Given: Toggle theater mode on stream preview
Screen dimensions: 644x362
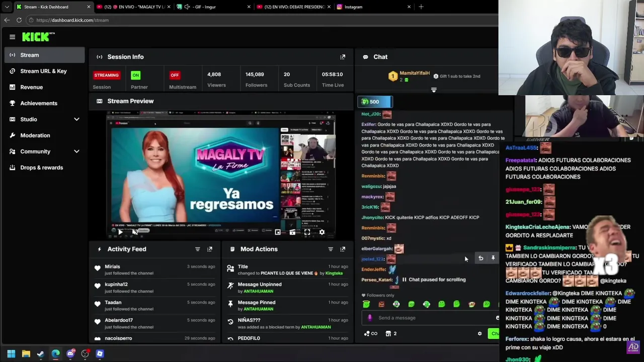Looking at the screenshot, I should [x=292, y=232].
